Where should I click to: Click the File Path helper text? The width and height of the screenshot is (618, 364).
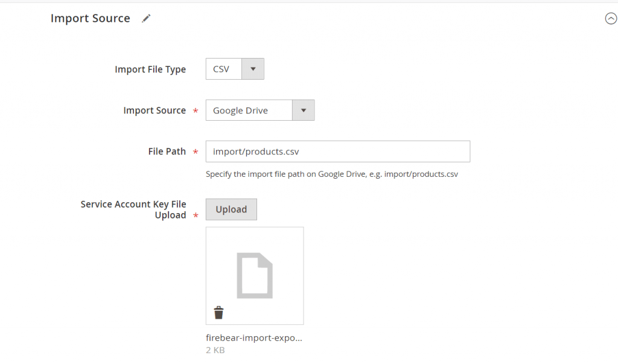point(331,174)
